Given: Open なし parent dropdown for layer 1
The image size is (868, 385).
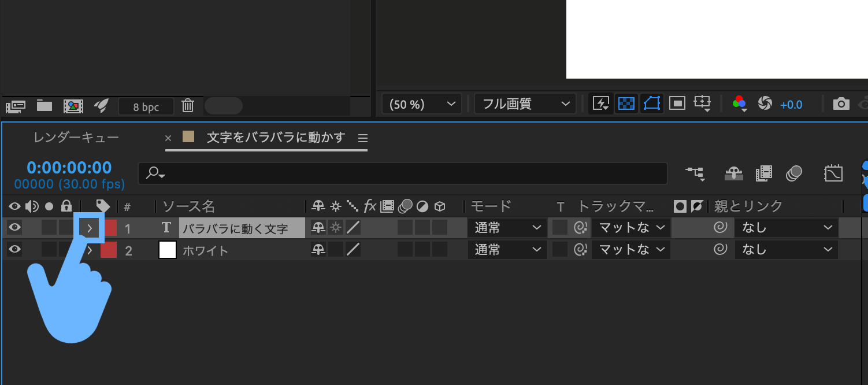Looking at the screenshot, I should pyautogui.click(x=787, y=228).
